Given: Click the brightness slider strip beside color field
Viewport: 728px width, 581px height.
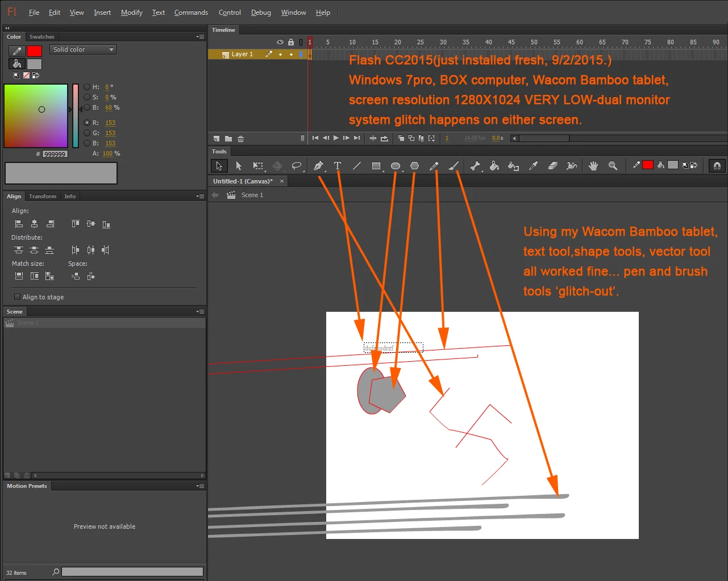Looking at the screenshot, I should [x=76, y=116].
